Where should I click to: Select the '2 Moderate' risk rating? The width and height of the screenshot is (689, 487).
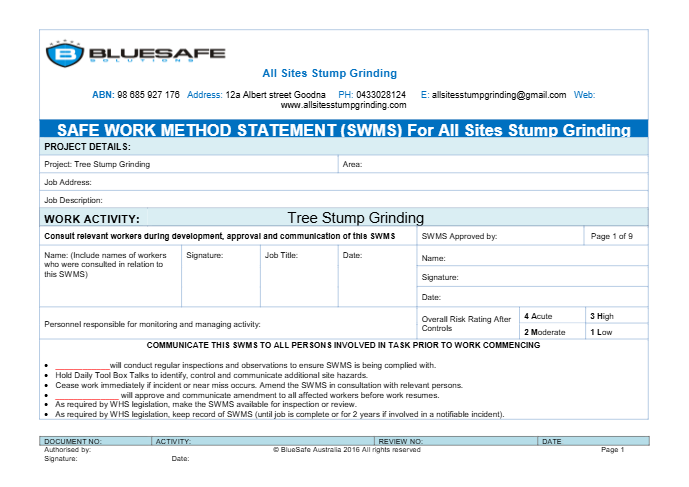(x=552, y=331)
